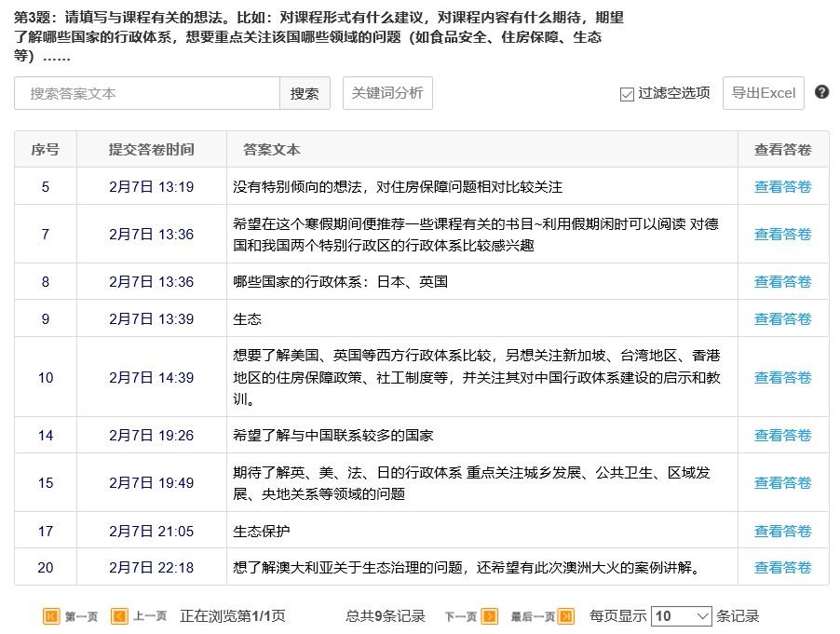This screenshot has height=634, width=840.
Task: Click serial number 15 in the table
Action: pos(46,483)
